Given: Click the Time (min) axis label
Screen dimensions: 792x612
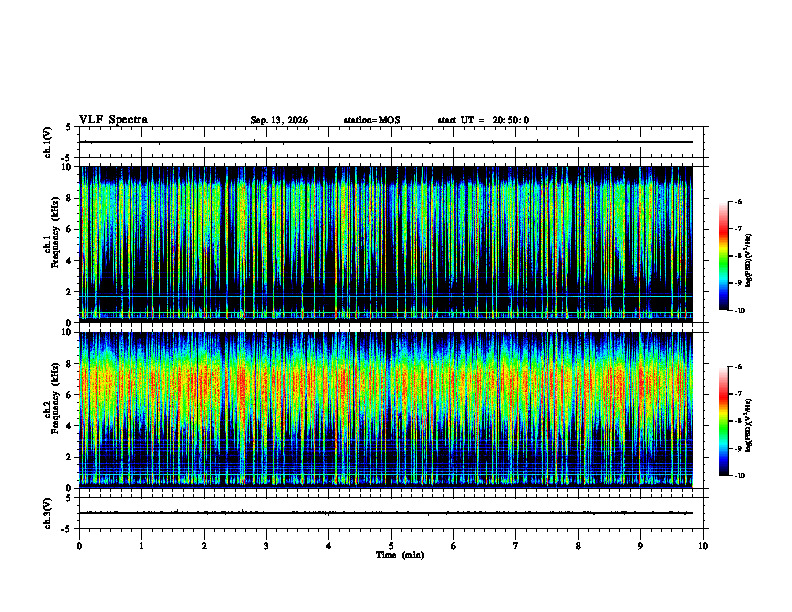Looking at the screenshot, I should click(400, 555).
